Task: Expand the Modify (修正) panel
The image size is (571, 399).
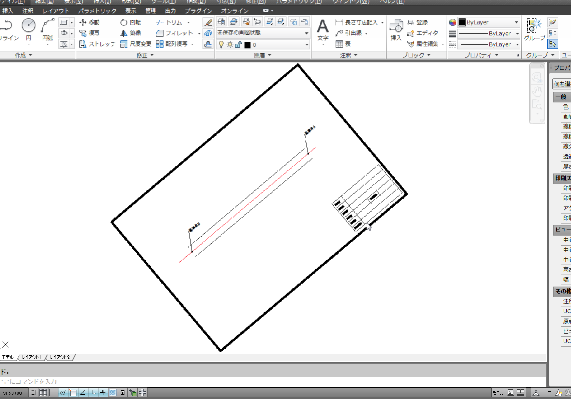Action: pyautogui.click(x=145, y=55)
